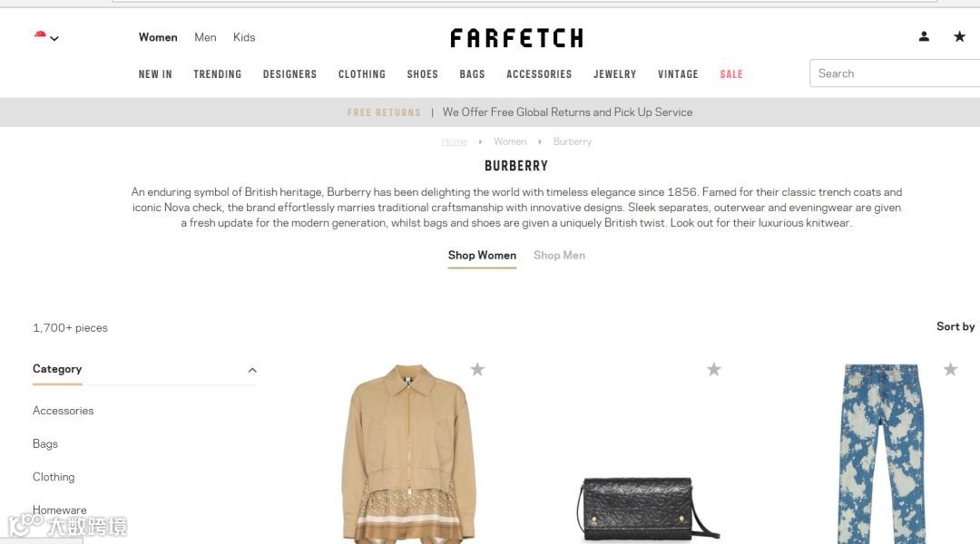Favorite the black leather bag star
980x544 pixels.
tap(714, 369)
